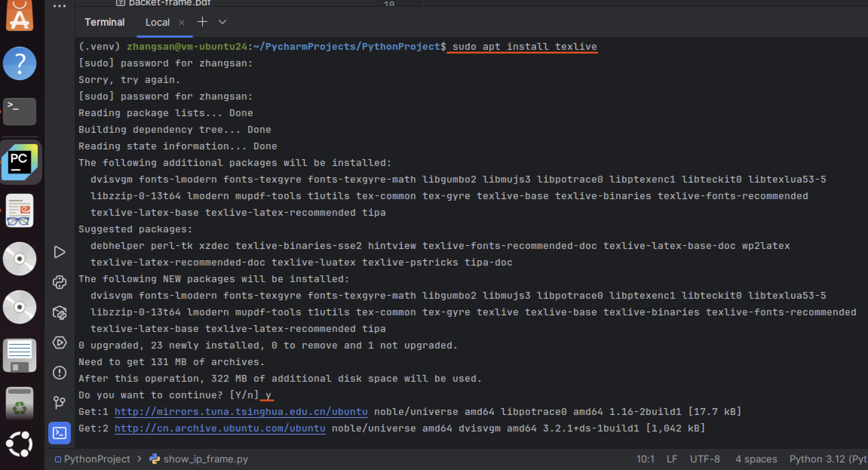Viewport: 868px width, 470px height.
Task: Click the three-dots more tool windows icon
Action: (60, 6)
